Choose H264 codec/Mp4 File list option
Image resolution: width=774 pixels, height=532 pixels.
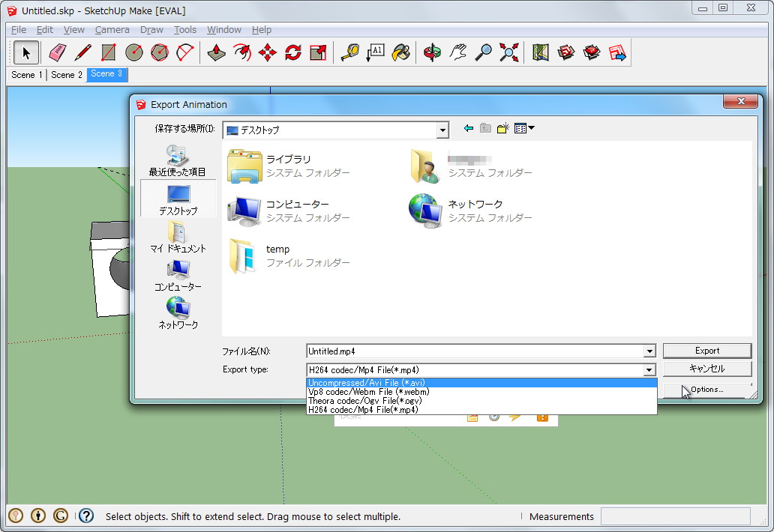pyautogui.click(x=481, y=410)
